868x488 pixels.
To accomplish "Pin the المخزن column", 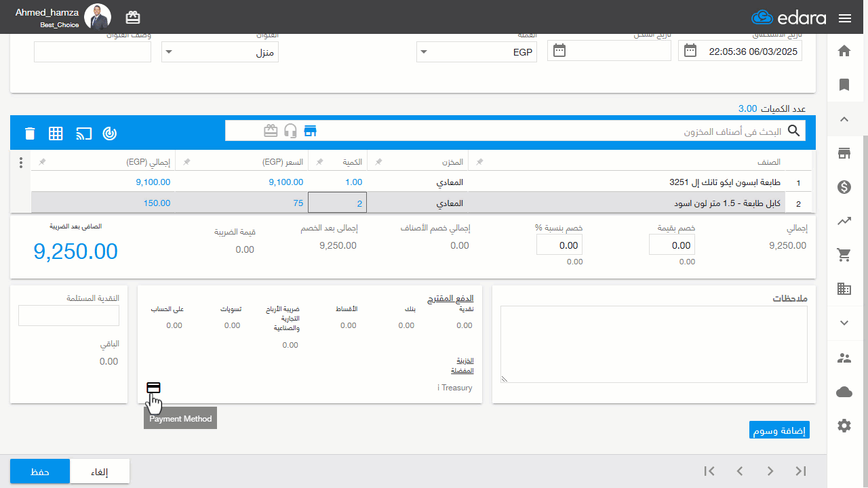I will pyautogui.click(x=379, y=162).
